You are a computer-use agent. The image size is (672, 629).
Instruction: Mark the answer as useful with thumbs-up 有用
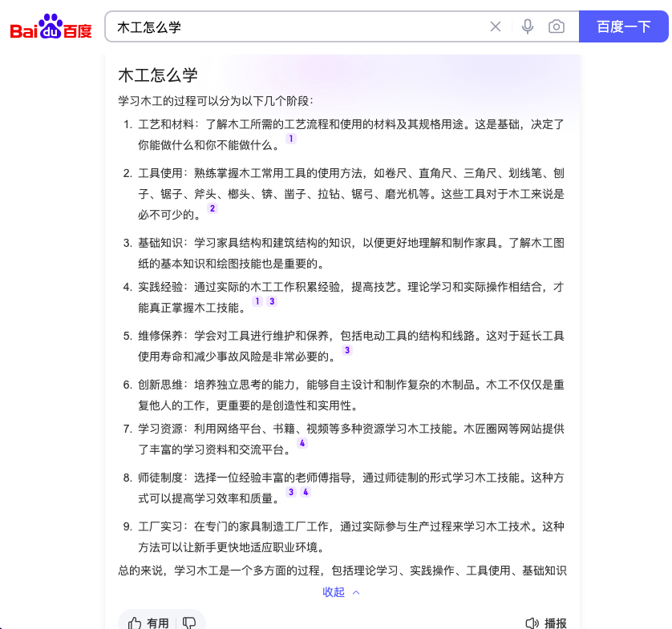148,623
